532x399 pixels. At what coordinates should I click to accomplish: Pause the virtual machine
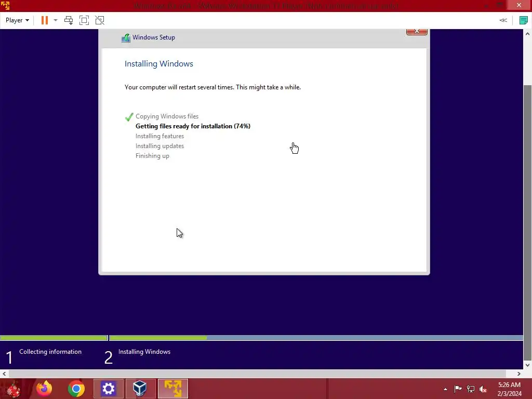point(45,20)
